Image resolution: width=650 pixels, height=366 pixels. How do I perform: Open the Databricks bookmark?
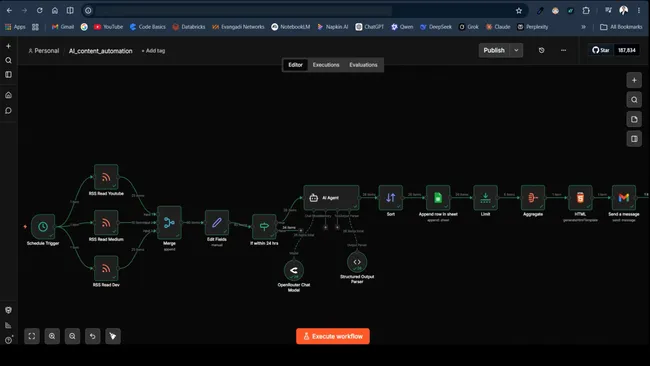click(x=189, y=27)
